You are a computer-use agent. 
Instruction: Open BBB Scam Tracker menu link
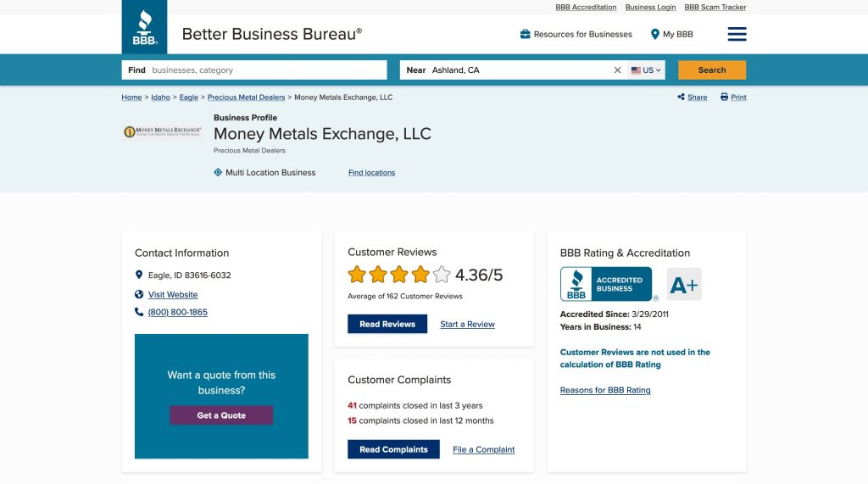715,7
